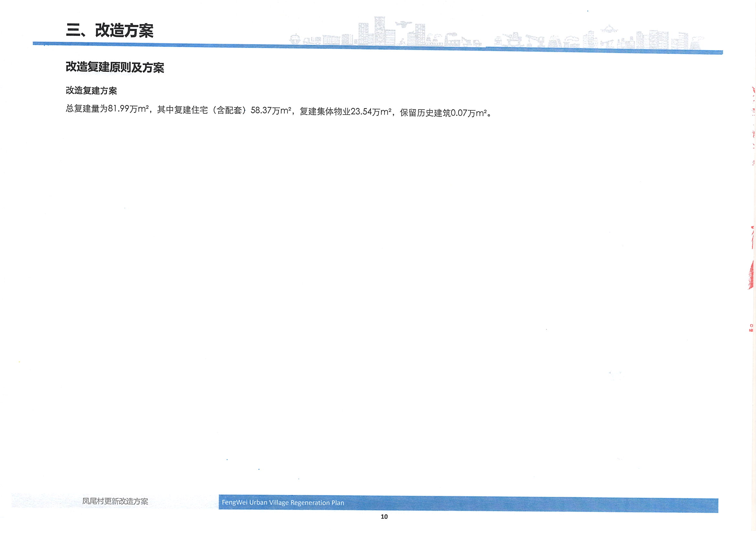The width and height of the screenshot is (756, 535).
Task: Click the bold label '改造复建方案'
Action: point(91,91)
